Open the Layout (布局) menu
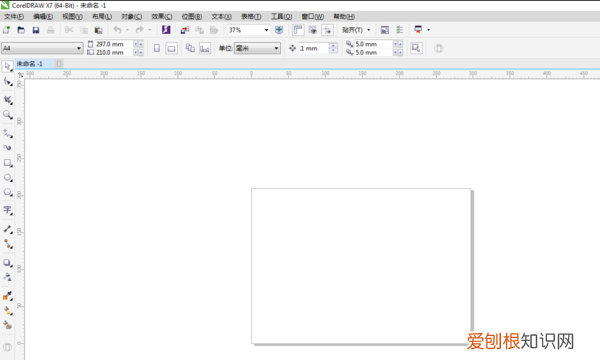Image resolution: width=600 pixels, height=360 pixels. pyautogui.click(x=102, y=16)
